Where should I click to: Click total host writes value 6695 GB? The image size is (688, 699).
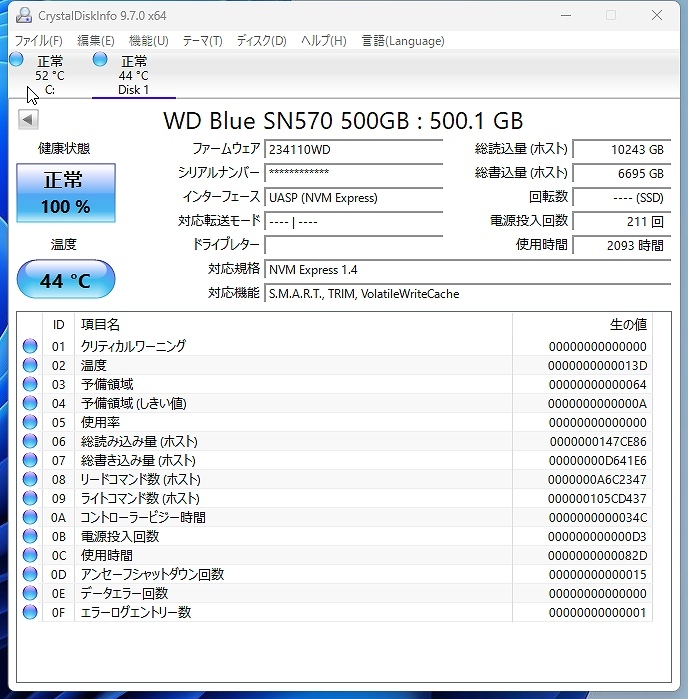click(x=622, y=173)
